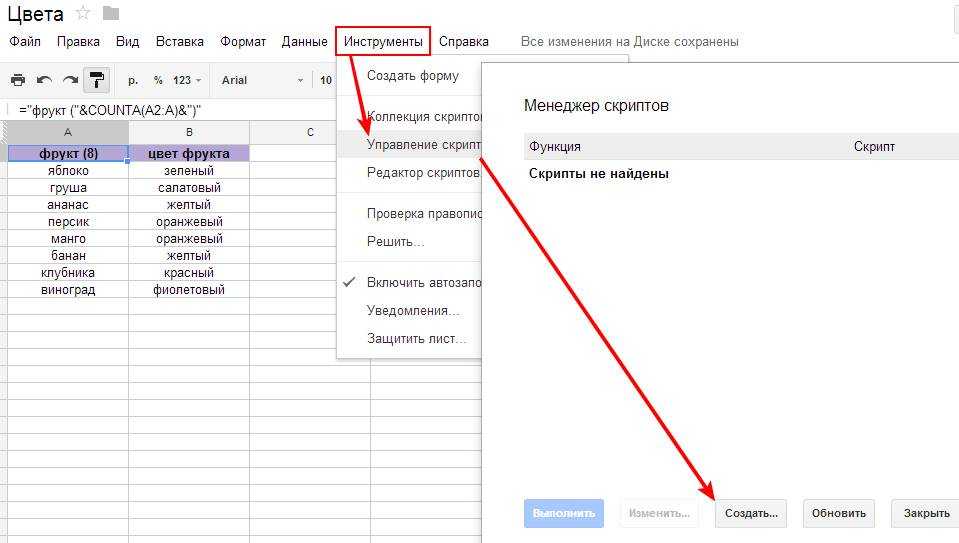Click the Скрипты не найдены message
Screen dimensions: 959x543
coord(599,174)
